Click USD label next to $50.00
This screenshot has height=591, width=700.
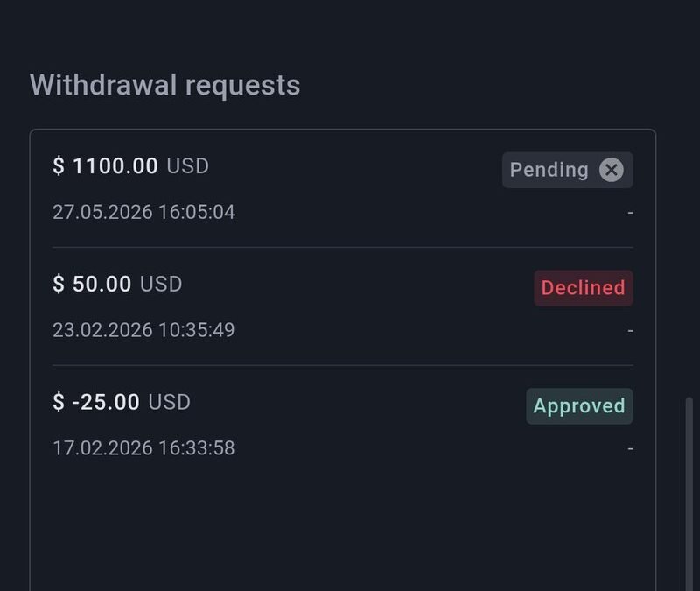(161, 284)
